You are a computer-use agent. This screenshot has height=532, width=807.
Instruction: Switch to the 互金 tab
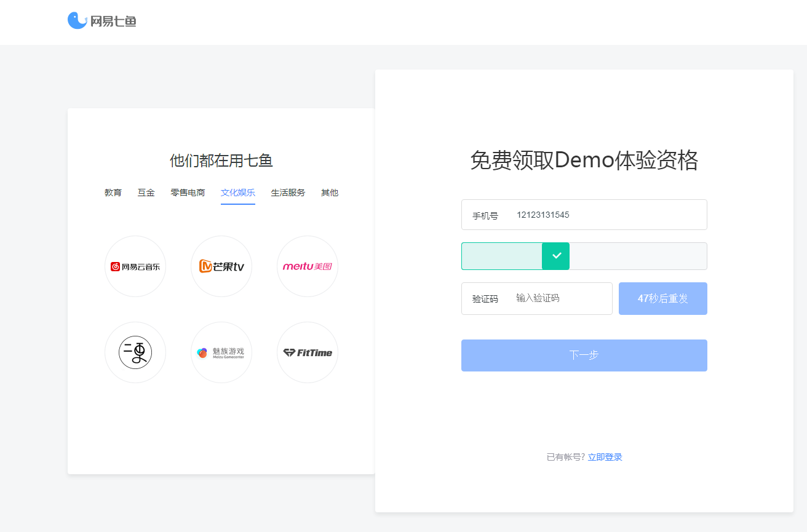coord(146,193)
